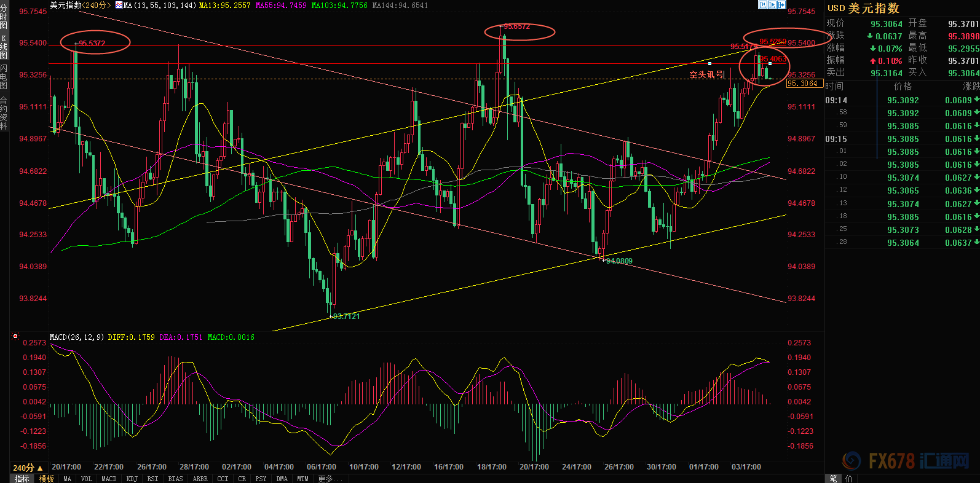Select the 模板 tab in bottom bar
Viewport: 980px width, 483px height.
47,479
